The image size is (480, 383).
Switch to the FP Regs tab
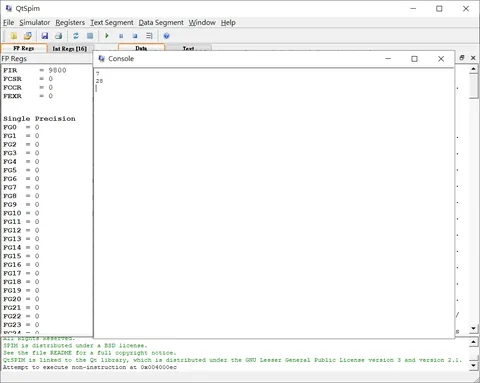(x=24, y=48)
